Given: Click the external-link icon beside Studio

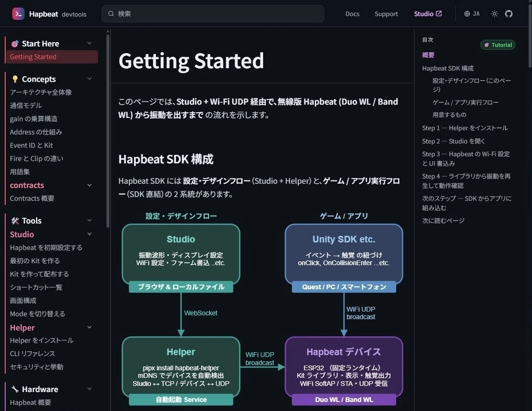Looking at the screenshot, I should [x=439, y=14].
